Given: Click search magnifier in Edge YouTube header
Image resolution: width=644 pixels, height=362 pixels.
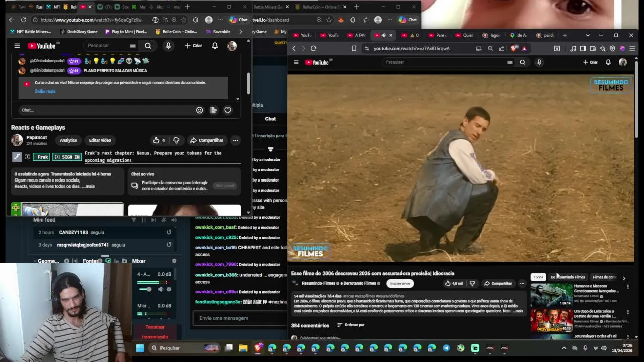Looking at the screenshot, I should [x=148, y=46].
